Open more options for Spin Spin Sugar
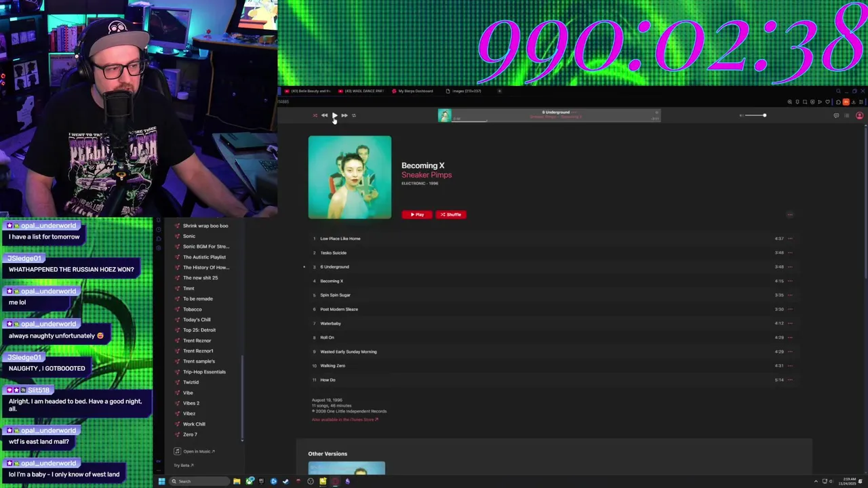 point(789,295)
